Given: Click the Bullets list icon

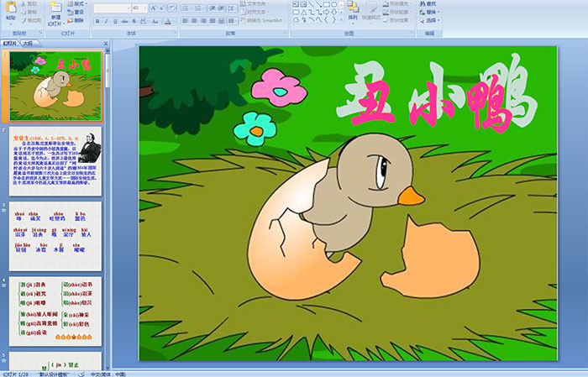Looking at the screenshot, I should point(186,8).
